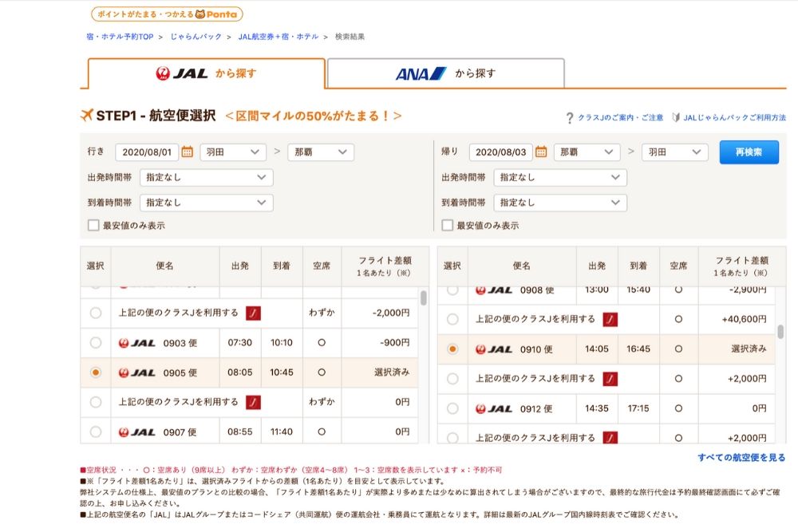798x532 pixels.
Task: Click the Ponta points badge
Action: pos(167,14)
